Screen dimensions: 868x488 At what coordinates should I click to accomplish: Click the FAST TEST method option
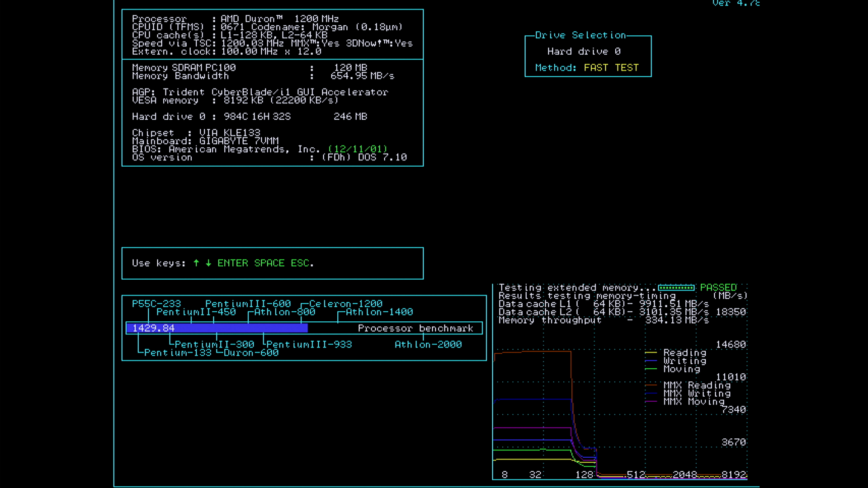coord(611,68)
